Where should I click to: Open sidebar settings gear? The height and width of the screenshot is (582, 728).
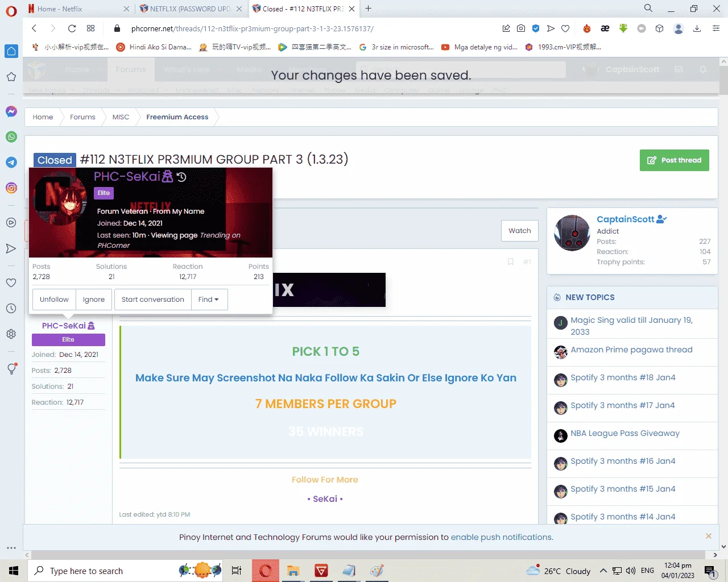(11, 334)
